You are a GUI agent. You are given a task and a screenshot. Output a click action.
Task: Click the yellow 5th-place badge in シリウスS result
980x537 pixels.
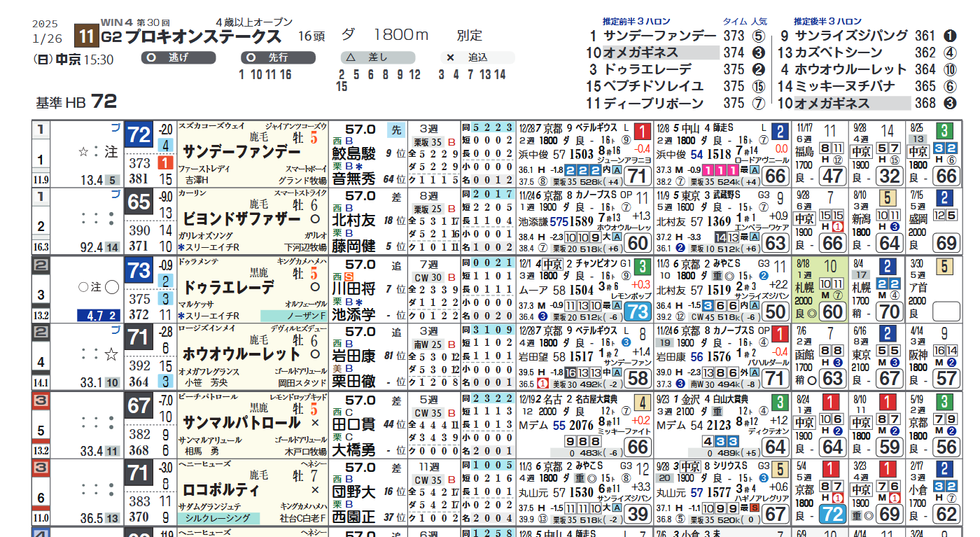779,471
